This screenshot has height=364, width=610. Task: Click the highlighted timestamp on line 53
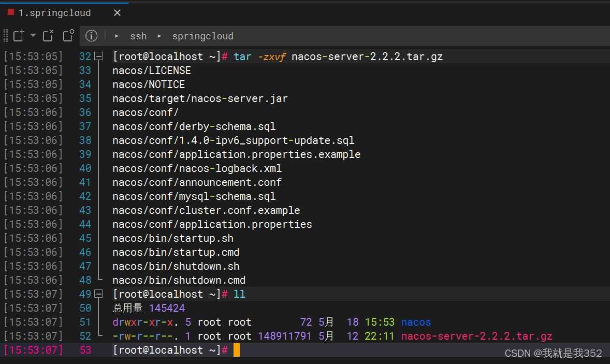(34, 351)
